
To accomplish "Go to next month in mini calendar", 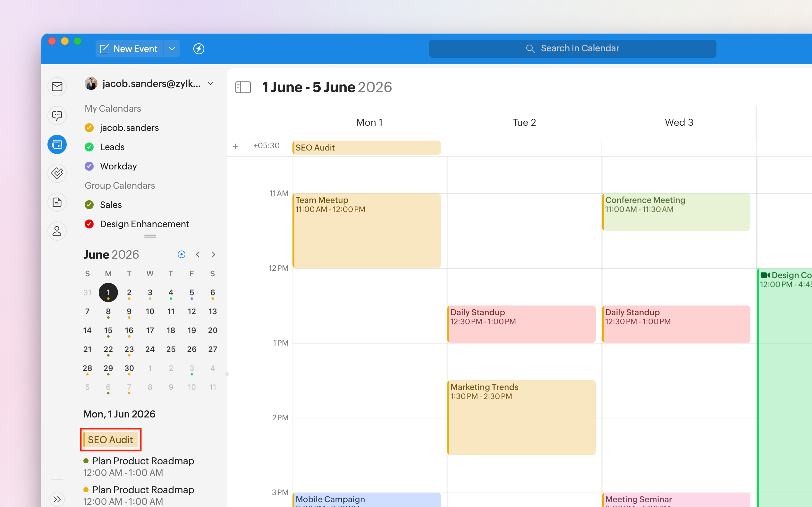I will 214,254.
